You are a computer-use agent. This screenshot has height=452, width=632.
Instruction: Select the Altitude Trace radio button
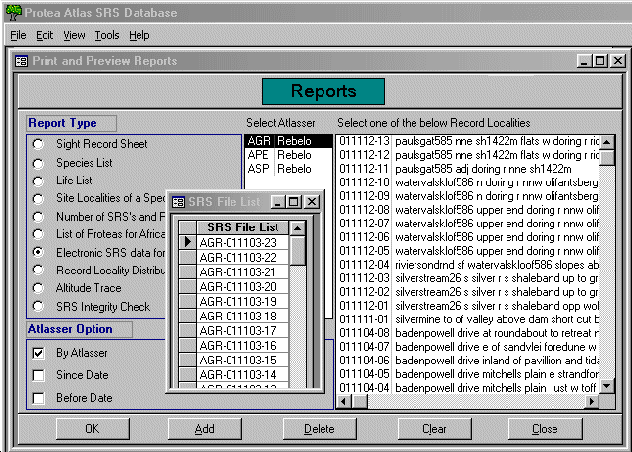[38, 288]
